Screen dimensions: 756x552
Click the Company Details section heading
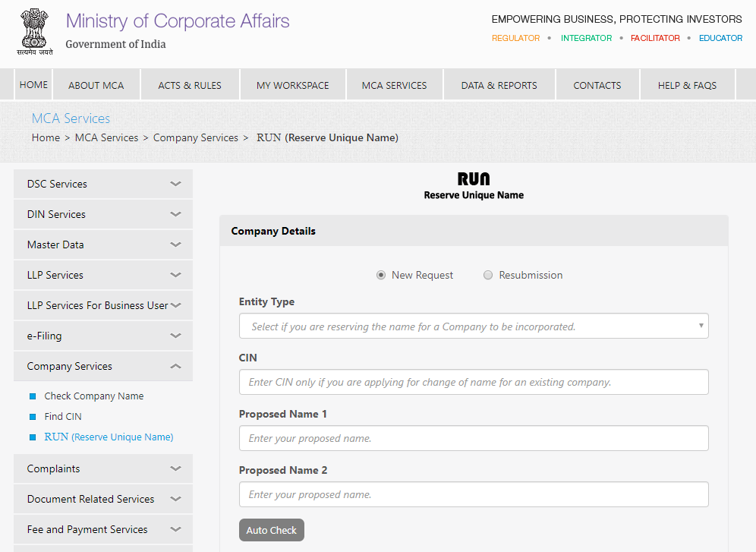tap(273, 232)
